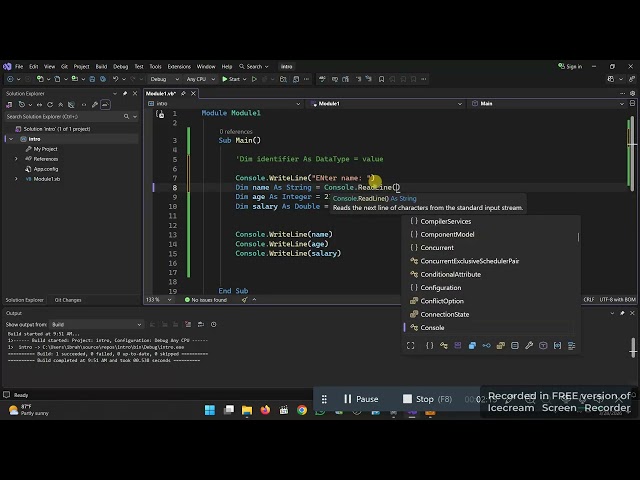
Task: Select Configuration in the completion list
Action: (x=489, y=288)
